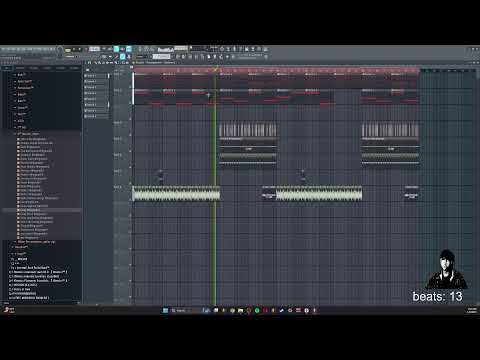This screenshot has height=360, width=480.
Task: Open the Playlist Arrangement title breadcrumb
Action: pos(155,63)
